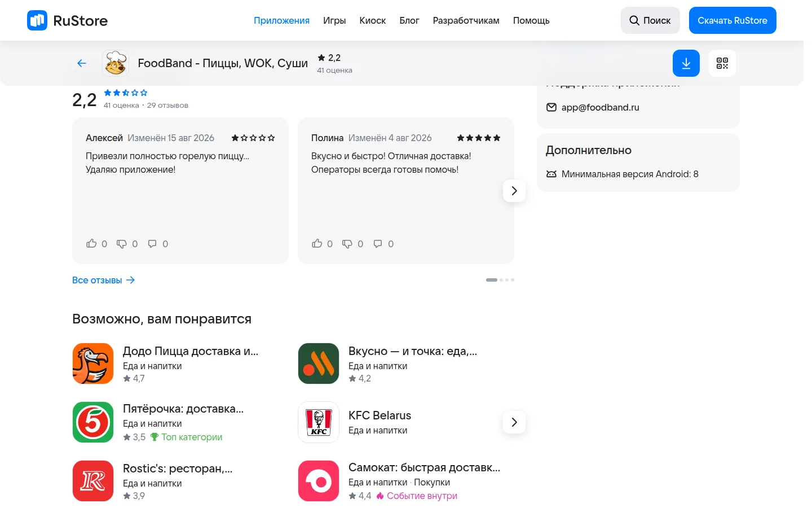Go back using the left arrow

[82, 63]
